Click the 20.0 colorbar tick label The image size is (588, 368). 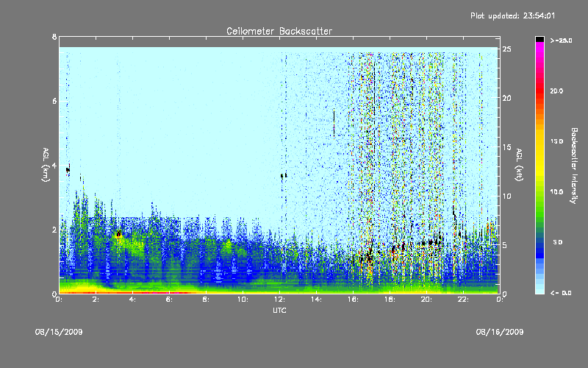click(556, 91)
